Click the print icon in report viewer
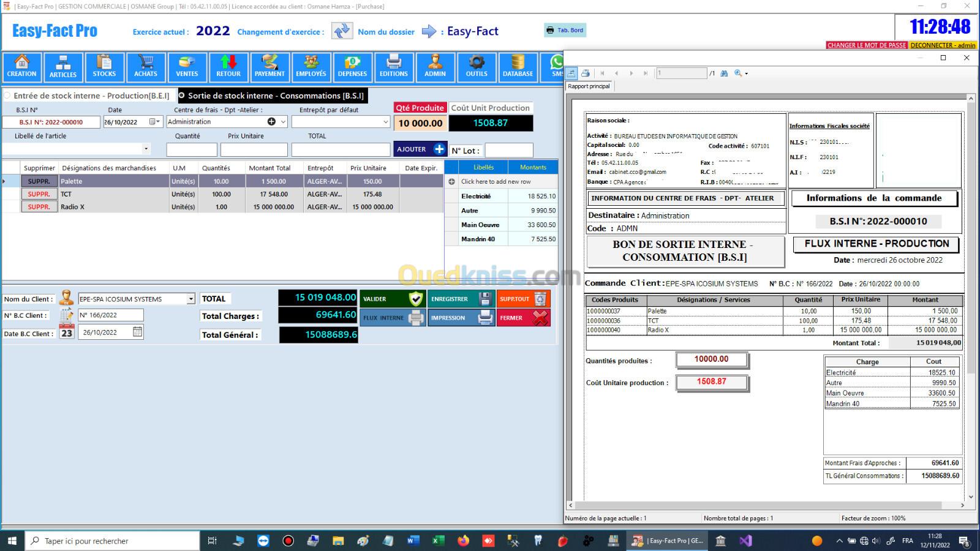The image size is (980, 551). (x=586, y=73)
